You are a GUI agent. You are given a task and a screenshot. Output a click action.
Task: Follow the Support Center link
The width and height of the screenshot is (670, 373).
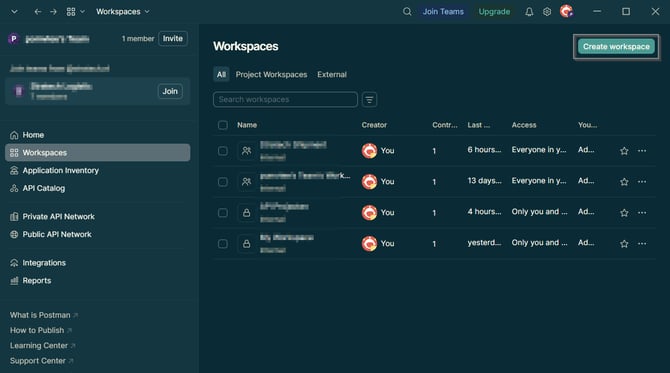tap(41, 361)
